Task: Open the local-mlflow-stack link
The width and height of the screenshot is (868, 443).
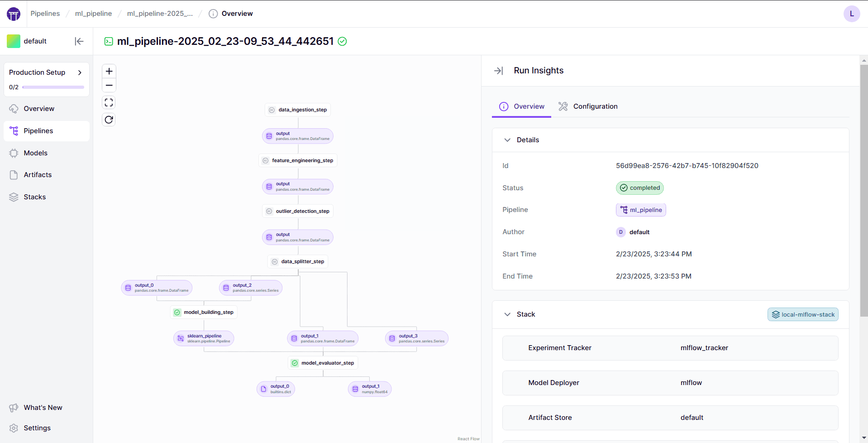Action: 803,315
